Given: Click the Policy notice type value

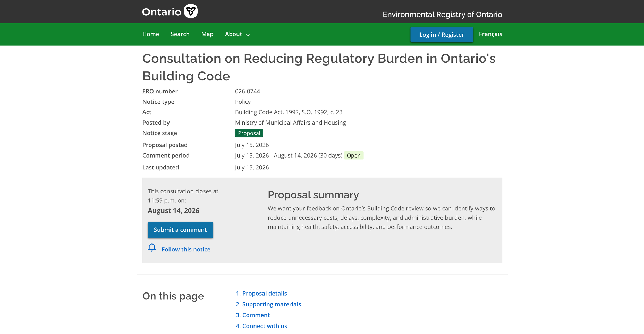Looking at the screenshot, I should 243,102.
